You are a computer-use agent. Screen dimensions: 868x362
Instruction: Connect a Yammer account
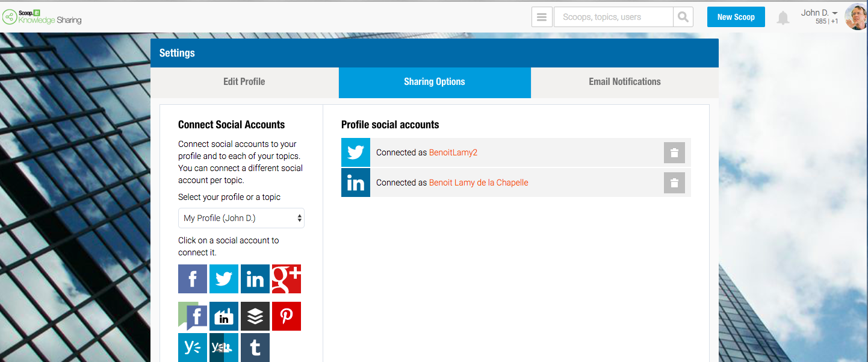[x=193, y=348]
